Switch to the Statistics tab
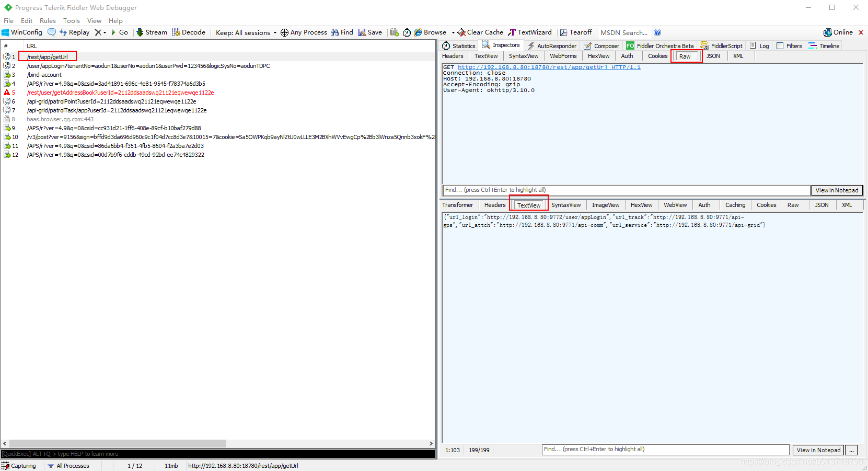 pos(459,46)
